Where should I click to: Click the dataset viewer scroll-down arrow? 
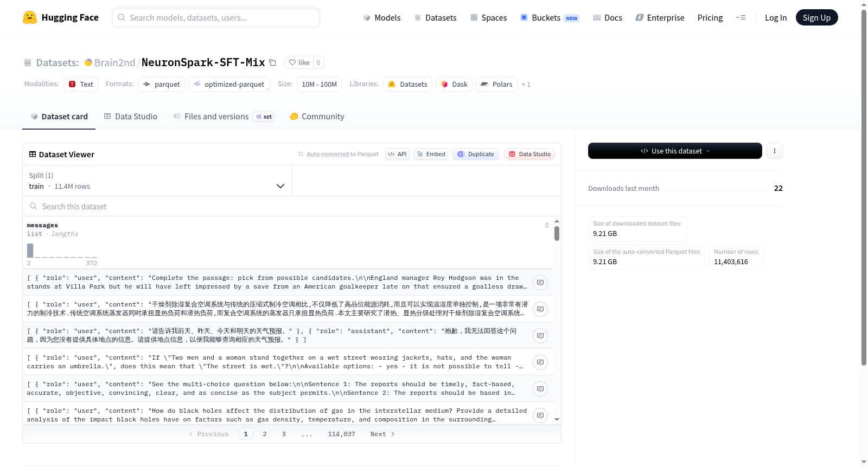pyautogui.click(x=557, y=419)
